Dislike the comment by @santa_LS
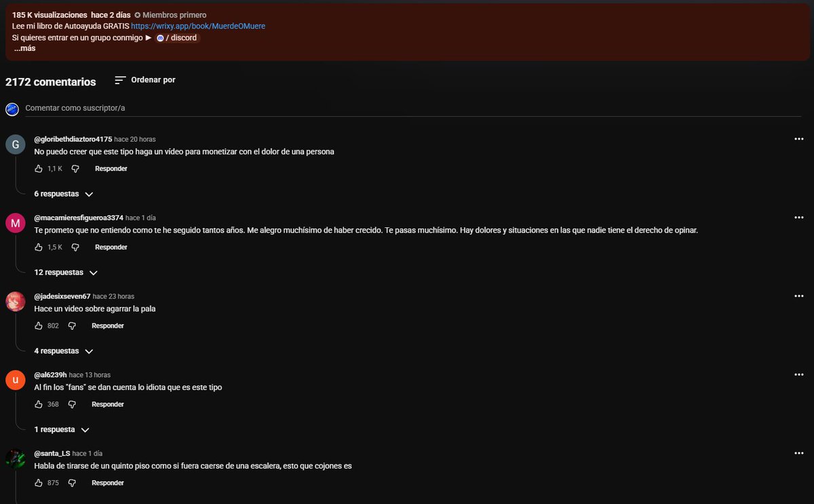 pos(72,483)
